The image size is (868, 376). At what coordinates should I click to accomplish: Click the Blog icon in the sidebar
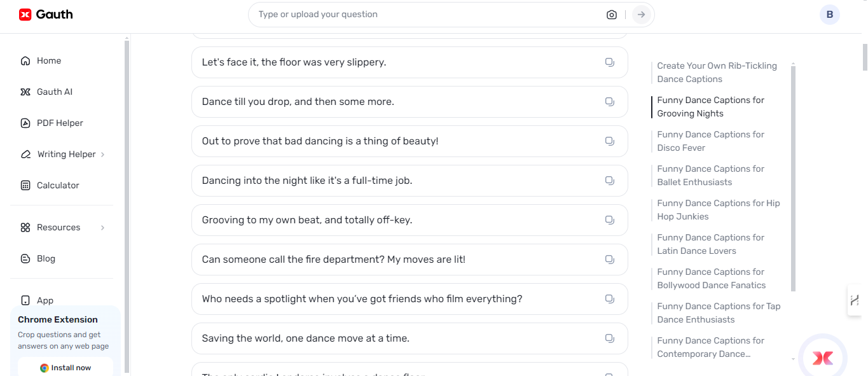point(25,258)
